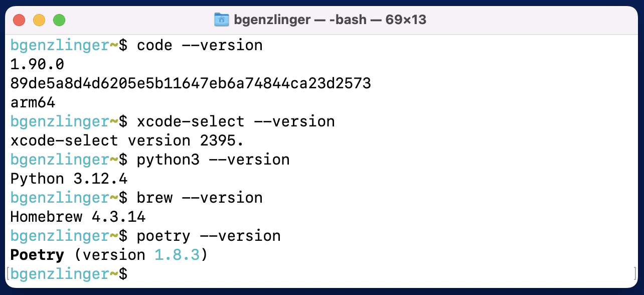Close the terminal with red button
The width and height of the screenshot is (644, 295).
tap(19, 21)
